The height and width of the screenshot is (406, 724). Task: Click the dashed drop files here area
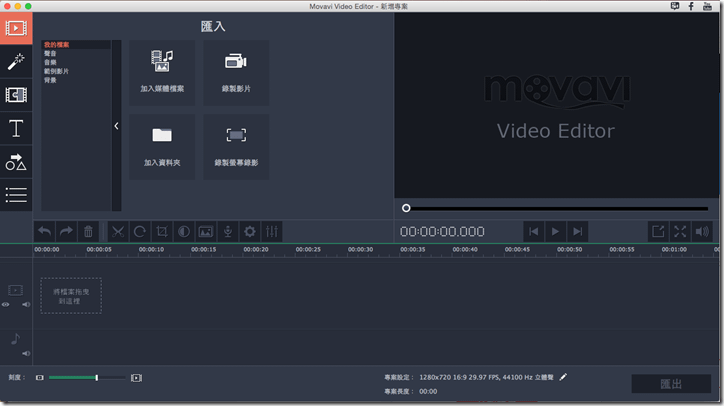point(71,296)
